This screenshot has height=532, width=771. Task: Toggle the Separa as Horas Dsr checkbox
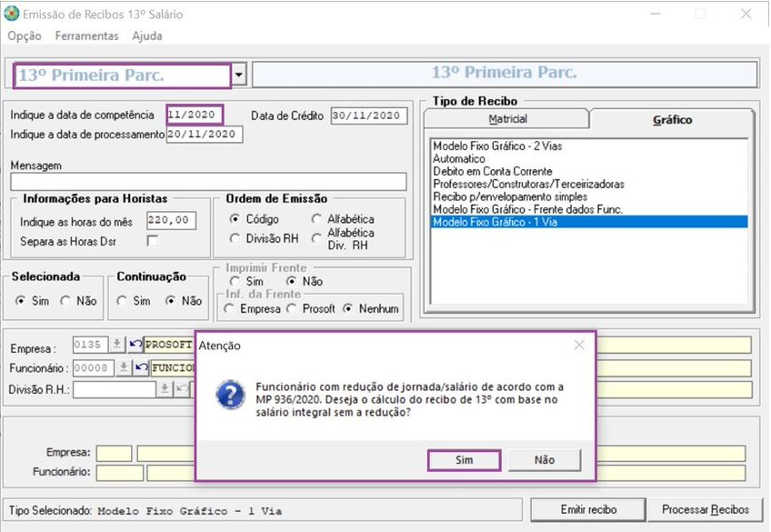tap(153, 241)
